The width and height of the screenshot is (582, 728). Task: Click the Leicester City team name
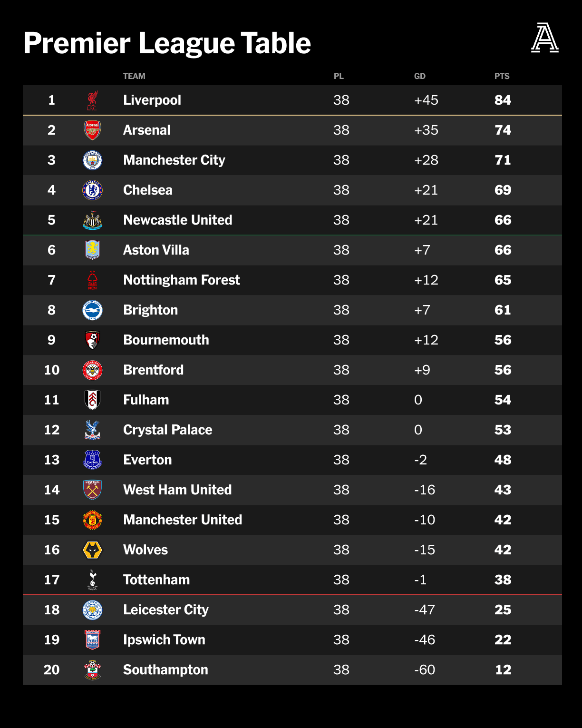click(166, 610)
